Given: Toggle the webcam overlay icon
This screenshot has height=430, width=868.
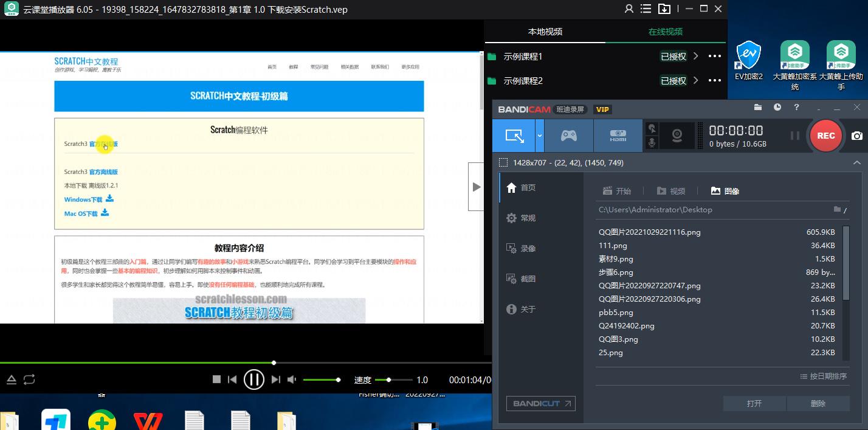Looking at the screenshot, I should point(677,136).
